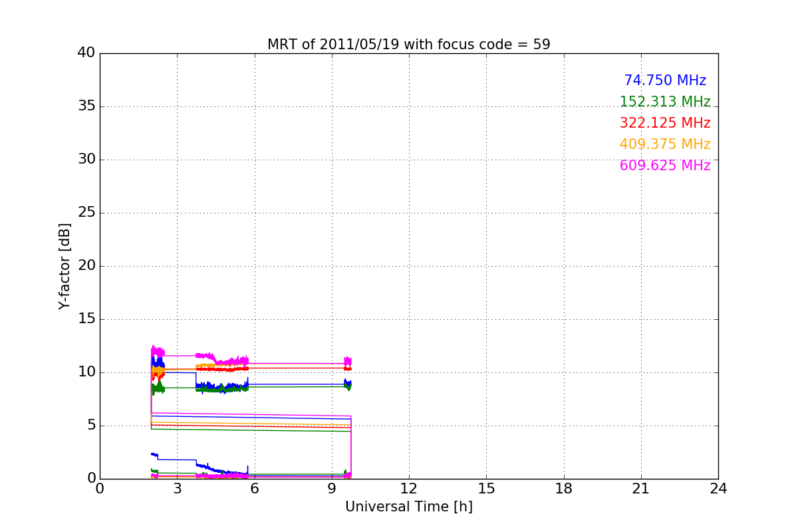Click y-axis tick label 30

(86, 160)
